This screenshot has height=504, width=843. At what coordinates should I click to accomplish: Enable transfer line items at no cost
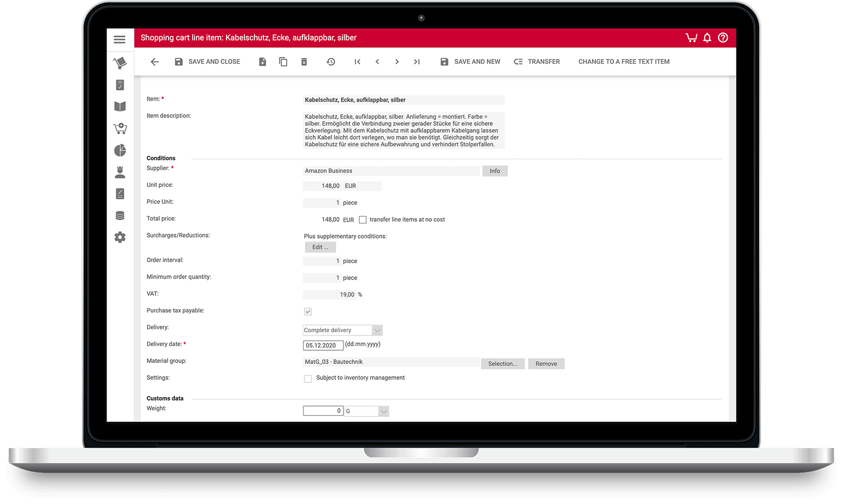click(362, 220)
